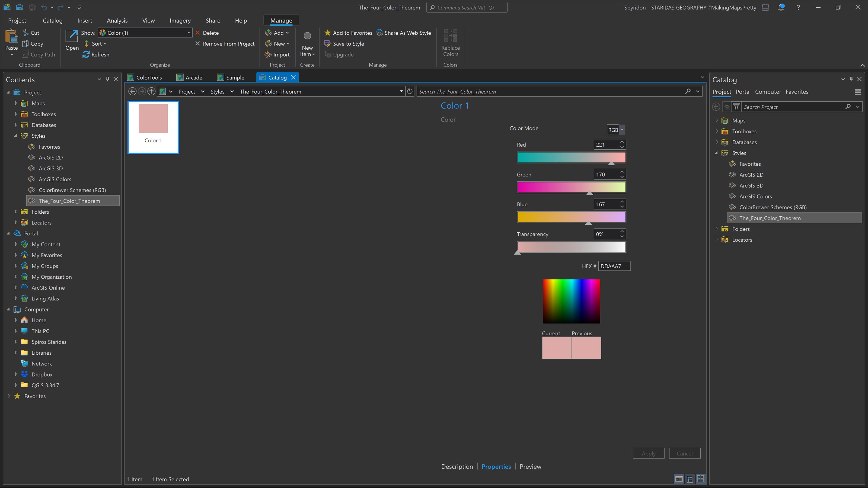868x488 pixels.
Task: Switch catalog view to thumbnail layout
Action: click(701, 479)
